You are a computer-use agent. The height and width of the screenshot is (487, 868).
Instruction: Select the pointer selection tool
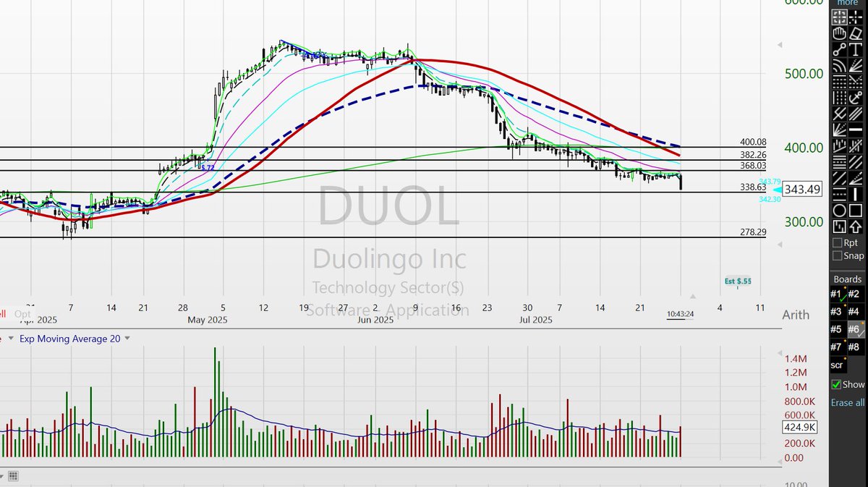click(839, 17)
